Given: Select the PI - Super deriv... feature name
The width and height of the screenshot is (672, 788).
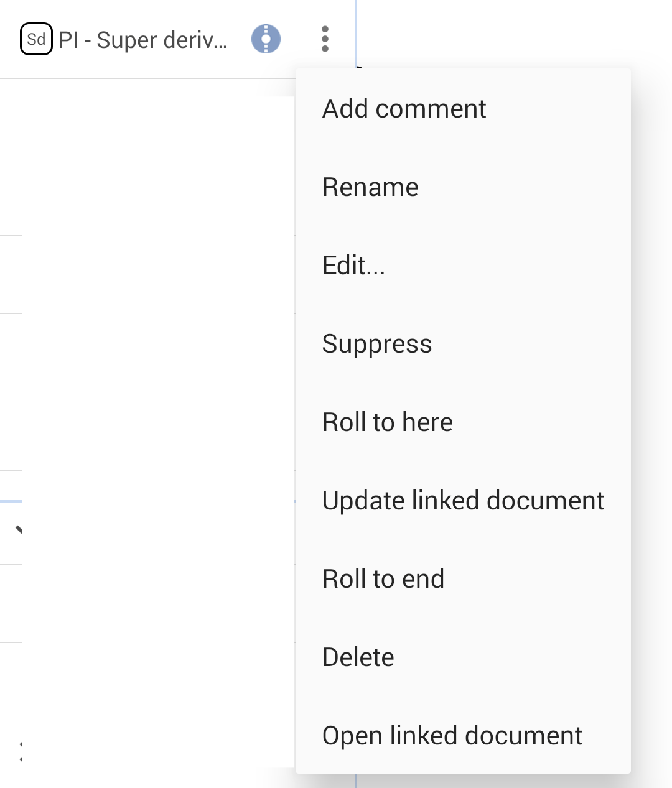Looking at the screenshot, I should pos(143,40).
